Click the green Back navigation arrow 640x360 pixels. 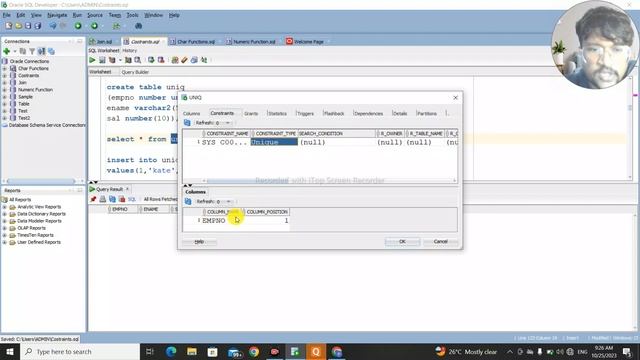[78, 26]
